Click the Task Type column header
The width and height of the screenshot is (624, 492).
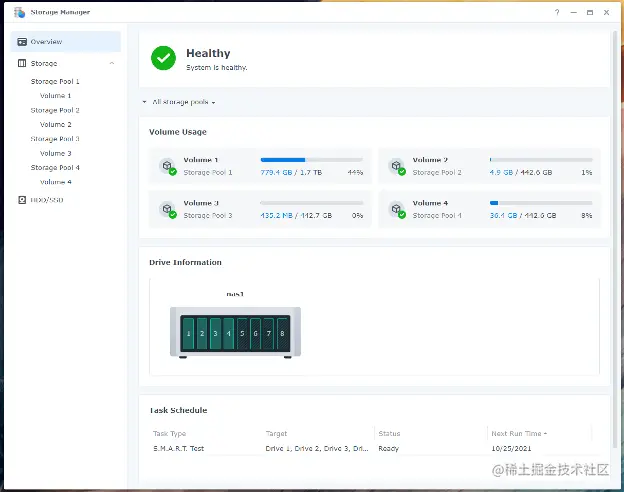coord(170,433)
